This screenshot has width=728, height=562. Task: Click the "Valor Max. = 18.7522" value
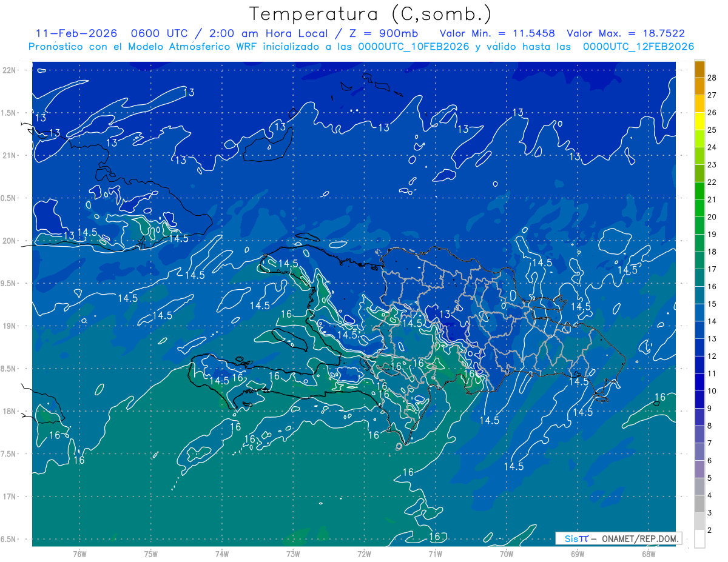[625, 33]
